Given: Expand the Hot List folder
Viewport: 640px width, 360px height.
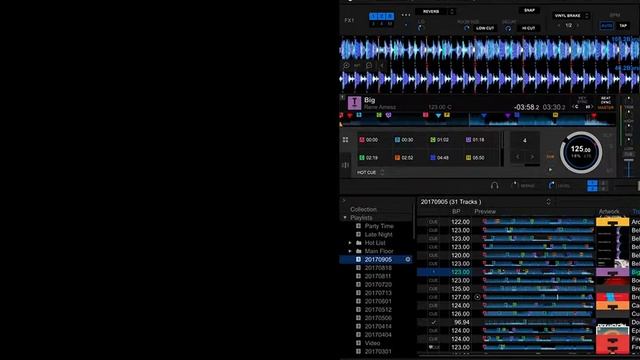Looking at the screenshot, I should [350, 243].
